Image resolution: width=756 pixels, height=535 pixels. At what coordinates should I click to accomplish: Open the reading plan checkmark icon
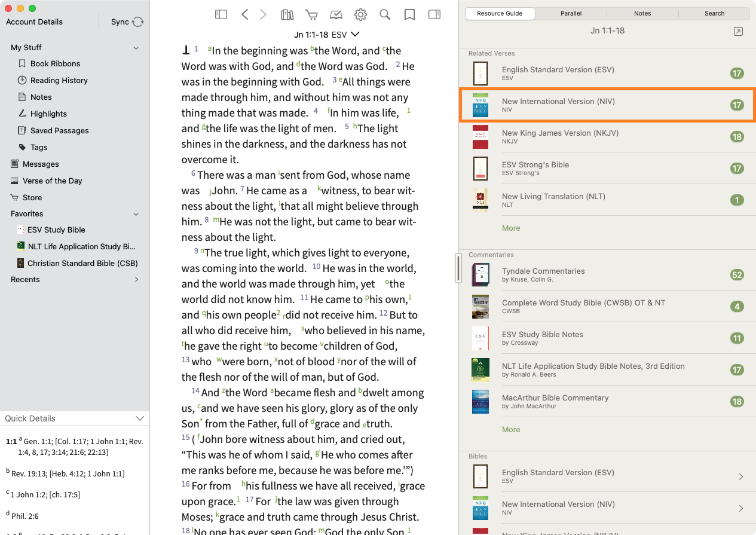(x=336, y=14)
